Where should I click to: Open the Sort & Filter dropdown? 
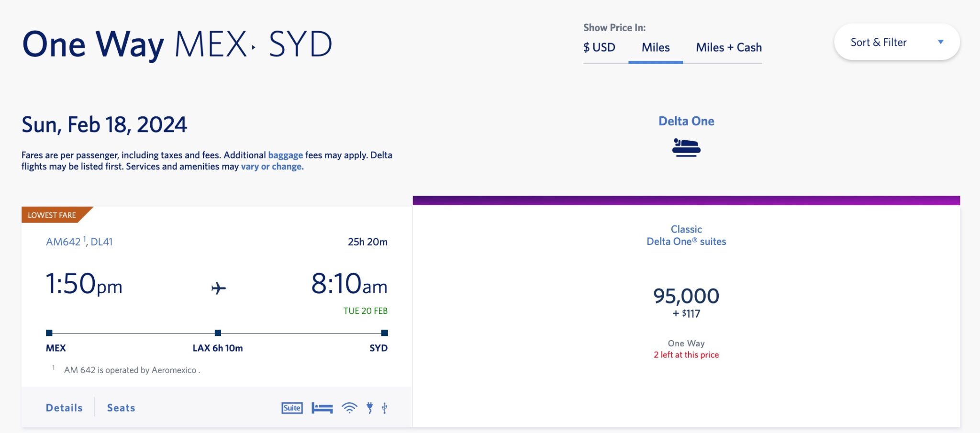tap(896, 42)
